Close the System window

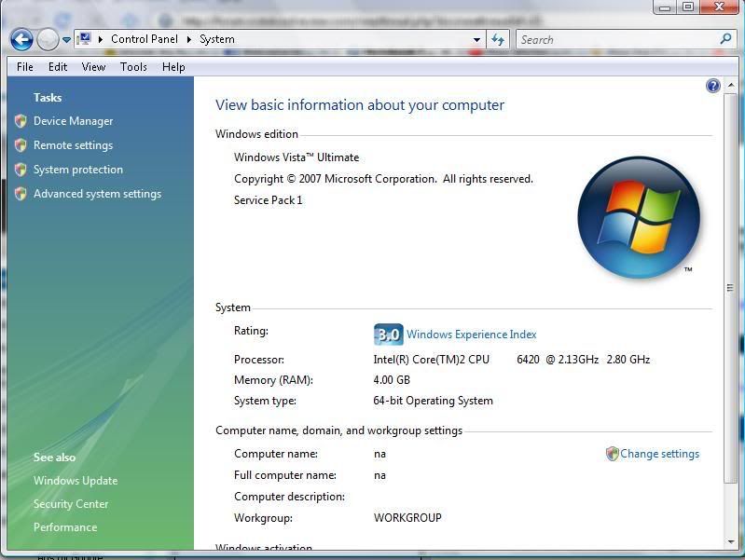719,7
